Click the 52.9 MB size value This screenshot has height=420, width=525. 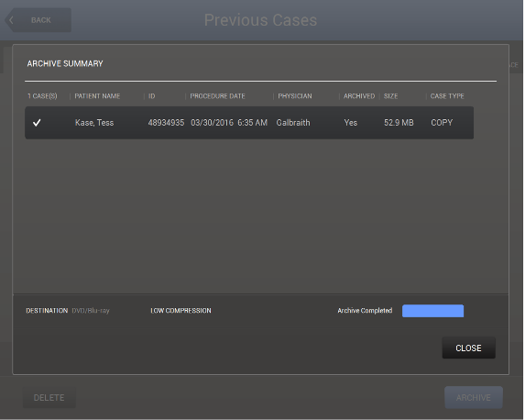398,123
